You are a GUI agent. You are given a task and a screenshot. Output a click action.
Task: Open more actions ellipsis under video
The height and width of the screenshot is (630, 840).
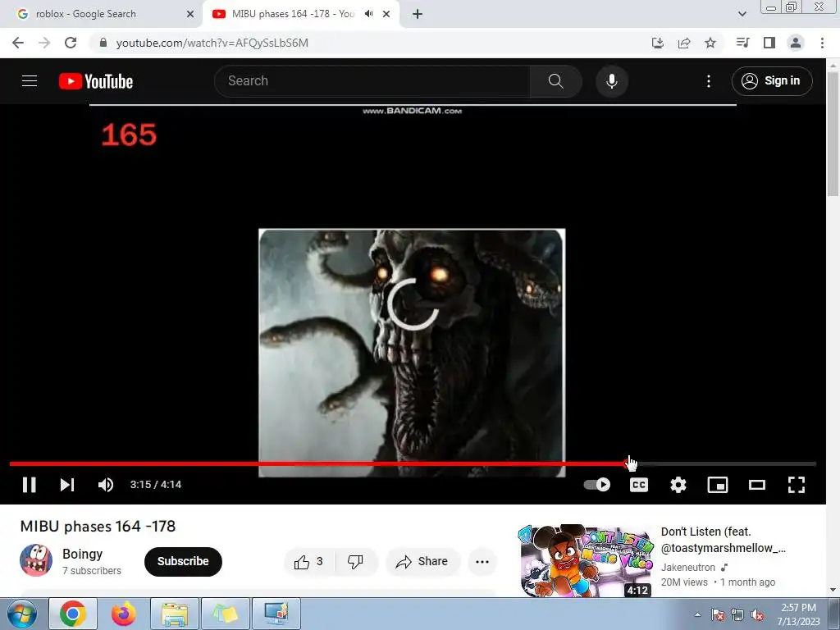[x=482, y=561]
